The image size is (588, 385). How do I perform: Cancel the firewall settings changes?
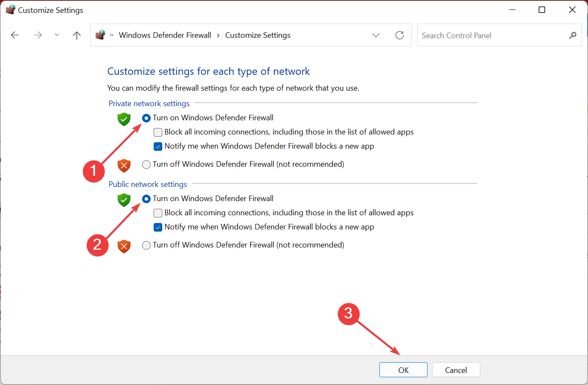coord(456,370)
